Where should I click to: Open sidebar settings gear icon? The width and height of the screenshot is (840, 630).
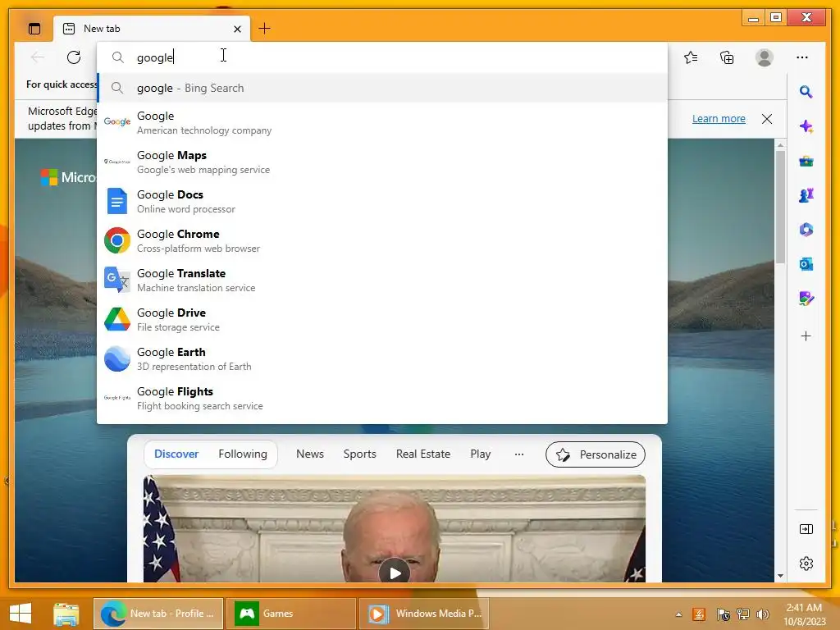806,564
